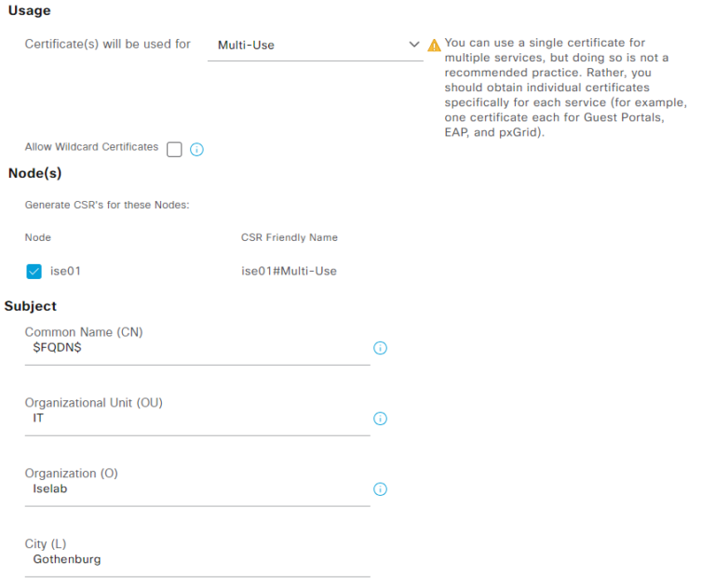Screen dimensions: 715x588
Task: Click the Common Name info icon
Action: (380, 348)
